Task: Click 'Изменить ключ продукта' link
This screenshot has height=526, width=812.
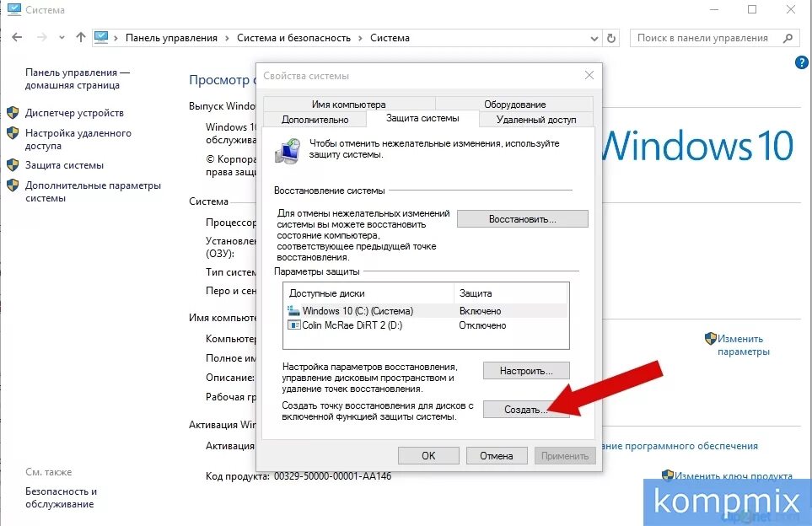Action: tap(734, 475)
